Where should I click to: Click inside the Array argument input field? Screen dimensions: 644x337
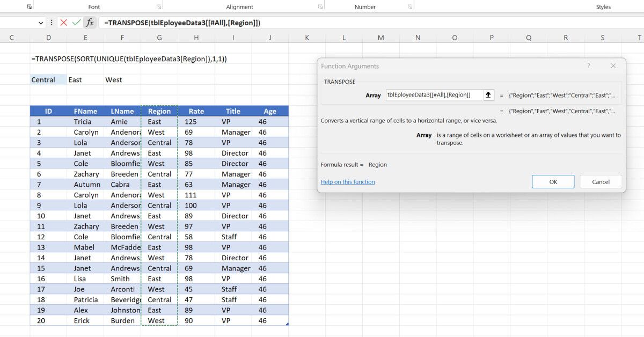click(435, 94)
